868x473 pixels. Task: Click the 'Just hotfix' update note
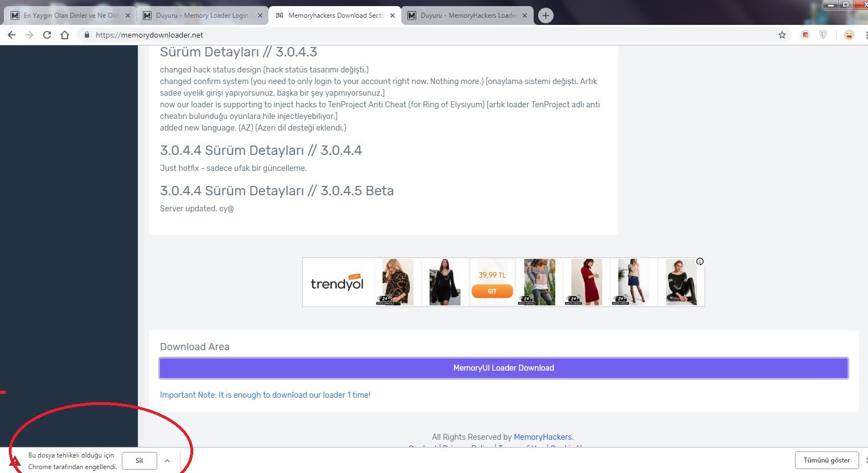tap(233, 168)
